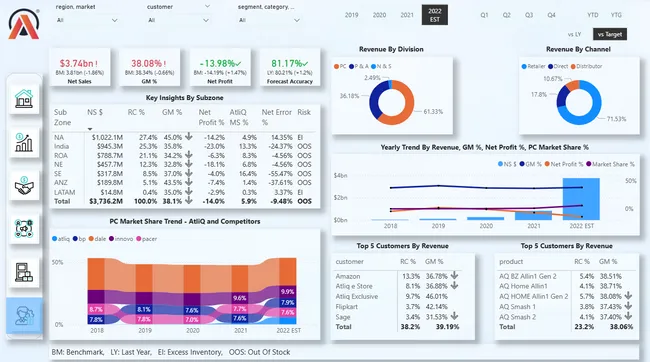650x362 pixels.
Task: Click the NA row GM % down arrow
Action: (189, 136)
